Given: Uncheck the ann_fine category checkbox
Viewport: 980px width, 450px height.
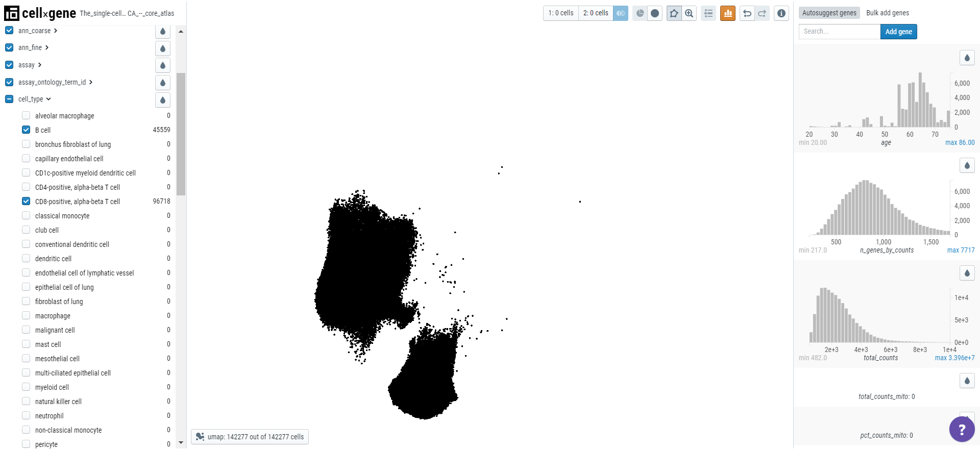Looking at the screenshot, I should tap(9, 47).
